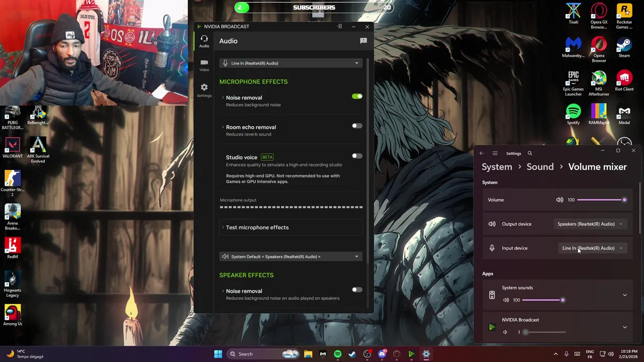Go back using Settings back arrow
The height and width of the screenshot is (362, 644).
481,153
